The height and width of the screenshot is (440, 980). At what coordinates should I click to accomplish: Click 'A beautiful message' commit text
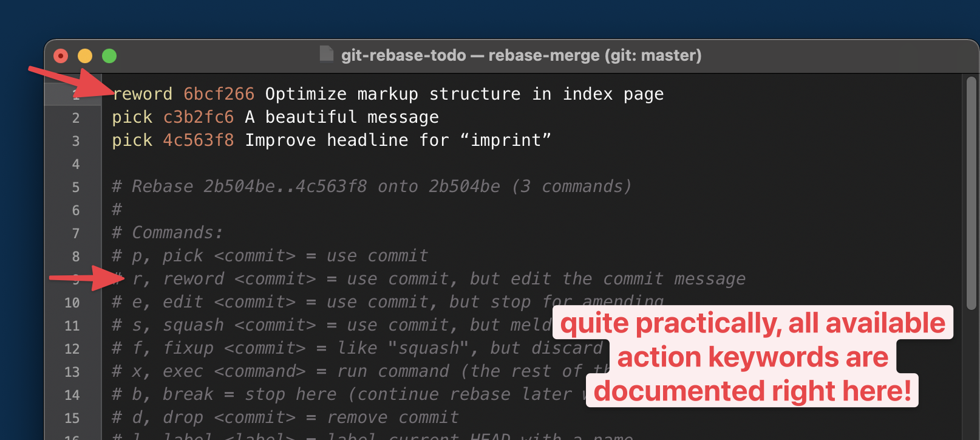click(341, 117)
